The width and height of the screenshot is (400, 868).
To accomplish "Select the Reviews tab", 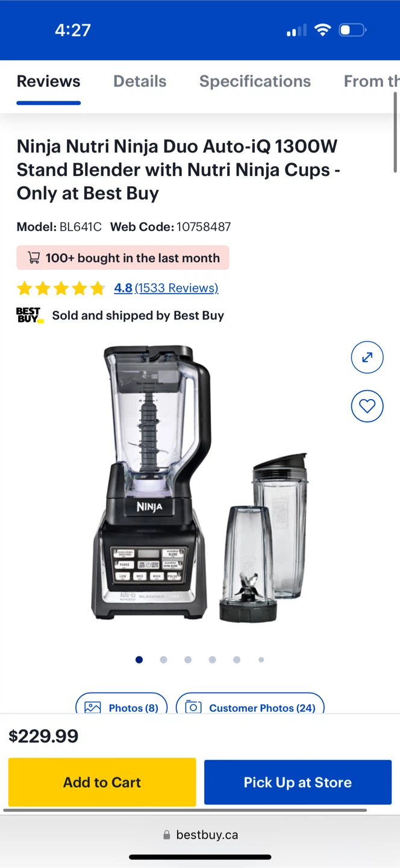I will pos(48,81).
